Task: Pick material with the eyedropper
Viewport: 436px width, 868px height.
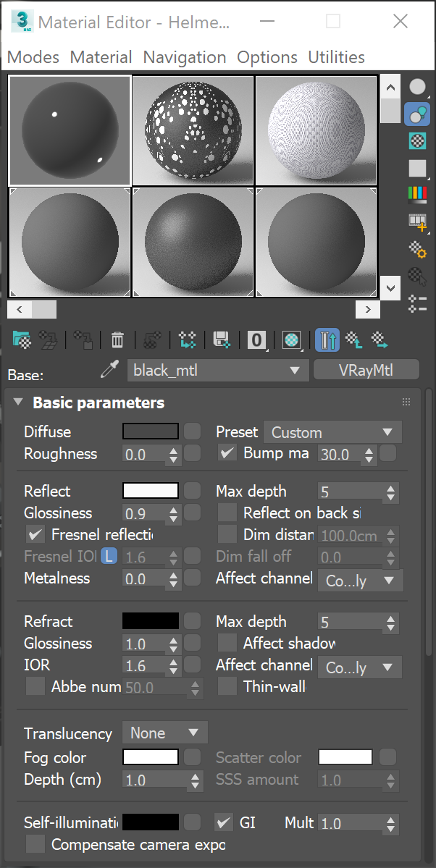Action: (x=109, y=371)
